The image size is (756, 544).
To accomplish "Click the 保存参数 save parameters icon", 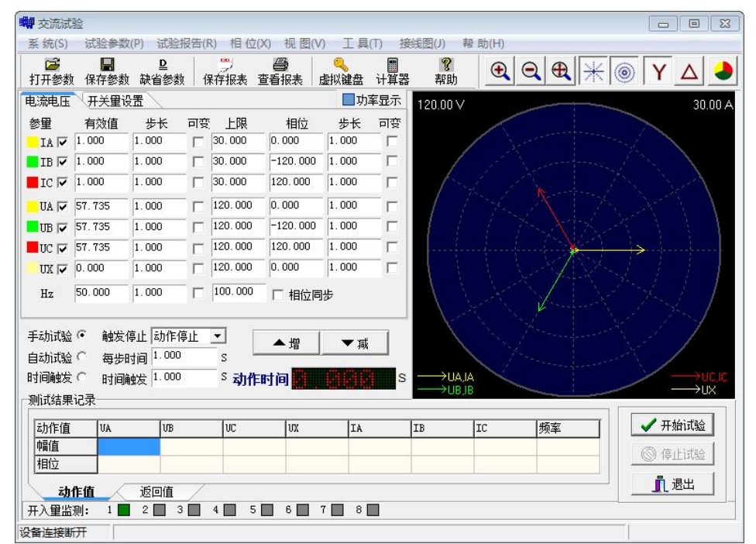I will [x=108, y=71].
